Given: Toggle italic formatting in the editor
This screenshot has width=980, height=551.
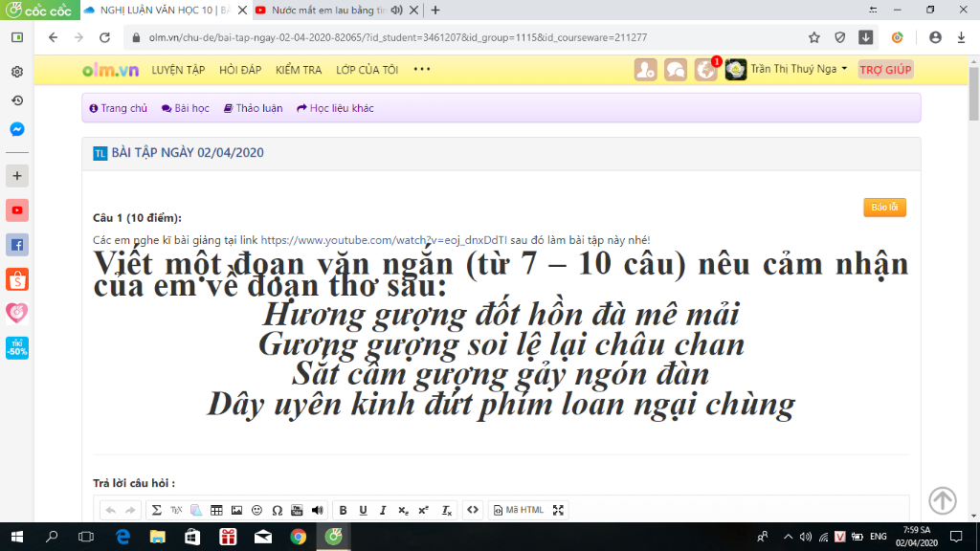Looking at the screenshot, I should coord(383,511).
